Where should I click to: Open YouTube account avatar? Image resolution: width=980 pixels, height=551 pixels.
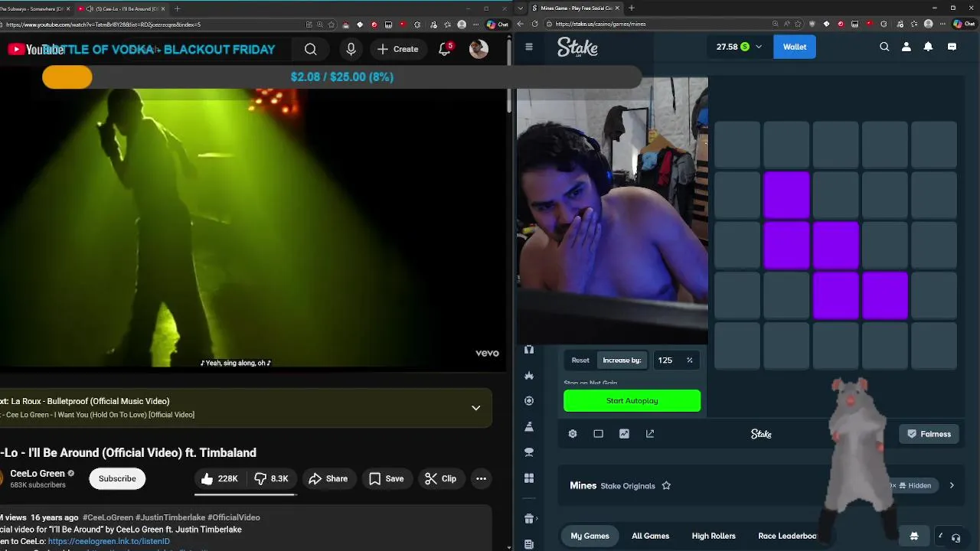pos(479,49)
